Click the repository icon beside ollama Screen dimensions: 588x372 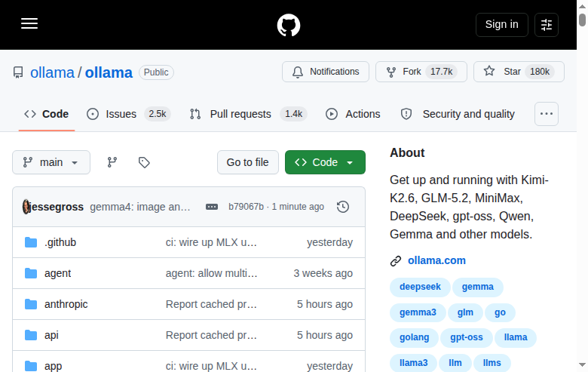pyautogui.click(x=18, y=72)
